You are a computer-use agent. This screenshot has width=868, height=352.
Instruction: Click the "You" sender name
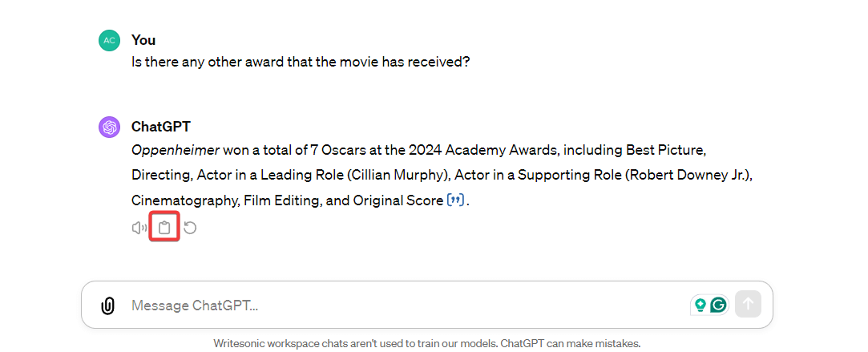click(x=143, y=40)
